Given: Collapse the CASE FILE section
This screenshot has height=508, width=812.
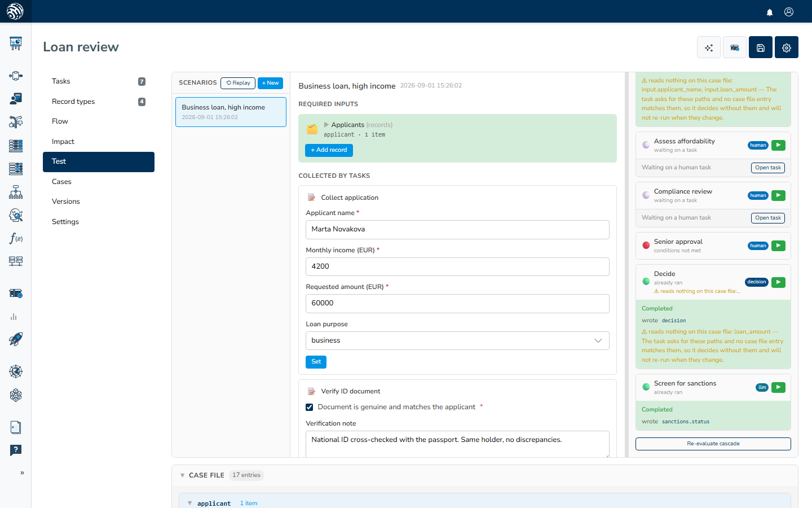Looking at the screenshot, I should [x=182, y=475].
